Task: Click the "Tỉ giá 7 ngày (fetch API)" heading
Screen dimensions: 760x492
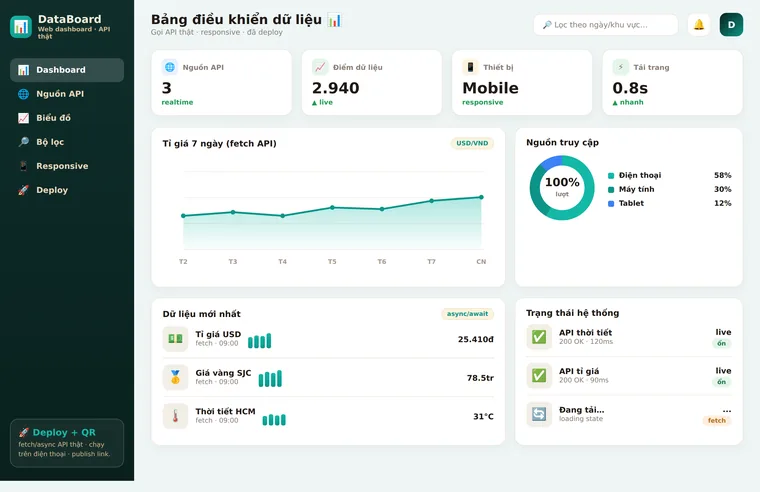Action: pos(220,143)
